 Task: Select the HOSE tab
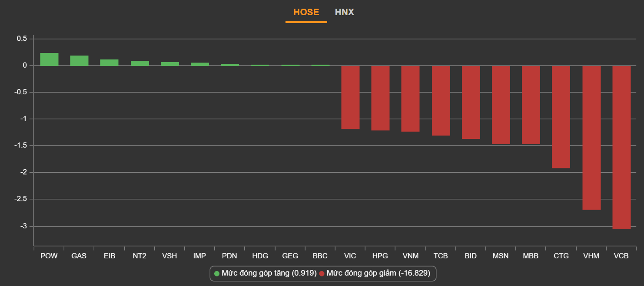pyautogui.click(x=306, y=12)
